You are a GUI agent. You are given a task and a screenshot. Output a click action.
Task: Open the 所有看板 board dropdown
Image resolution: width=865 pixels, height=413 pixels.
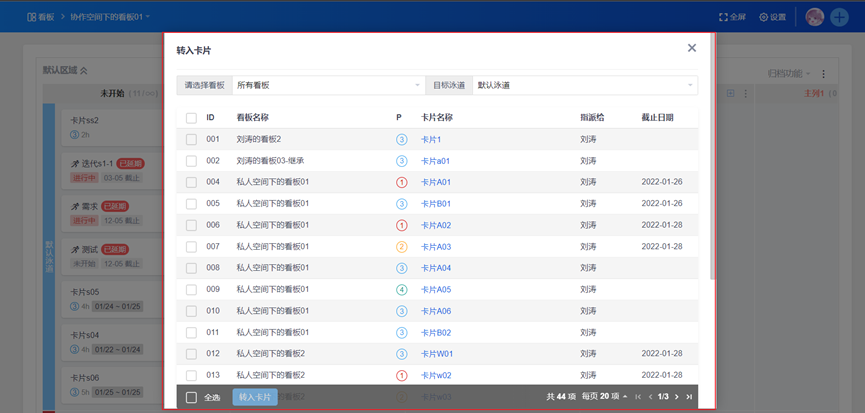point(326,85)
